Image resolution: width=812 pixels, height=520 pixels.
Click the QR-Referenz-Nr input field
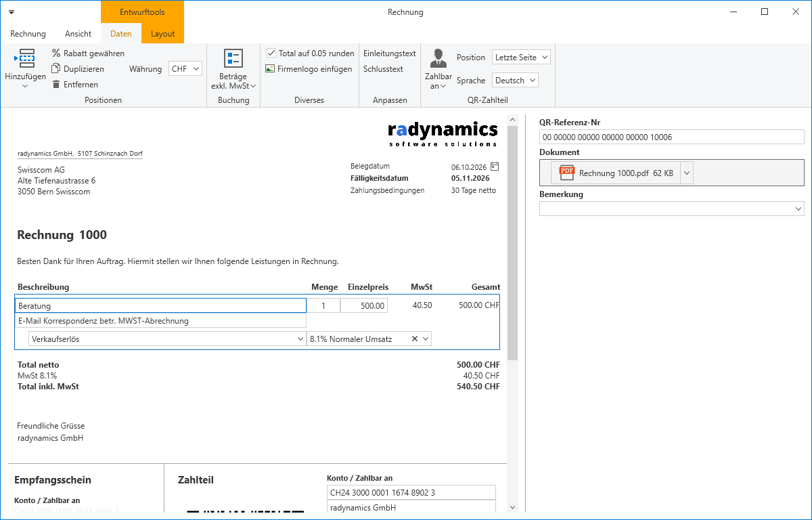point(672,137)
